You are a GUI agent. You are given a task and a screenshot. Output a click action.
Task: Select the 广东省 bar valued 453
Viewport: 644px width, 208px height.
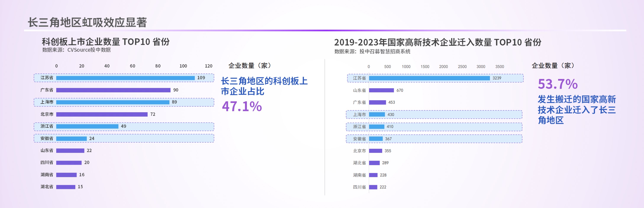point(377,102)
